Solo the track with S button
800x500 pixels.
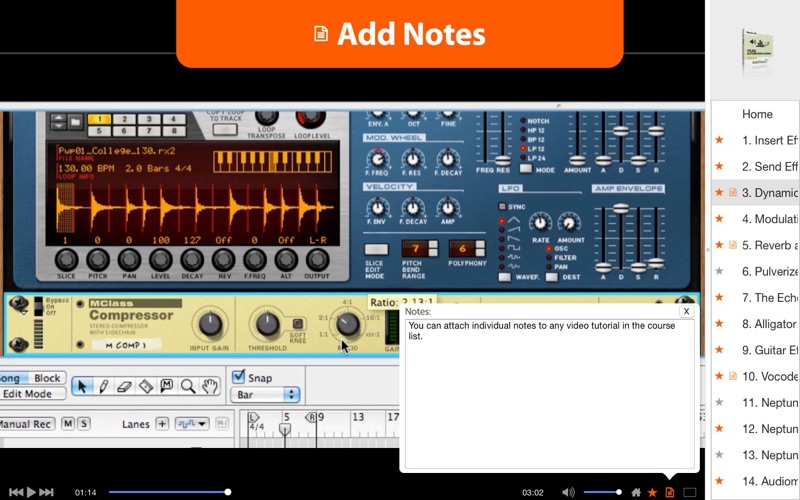84,423
